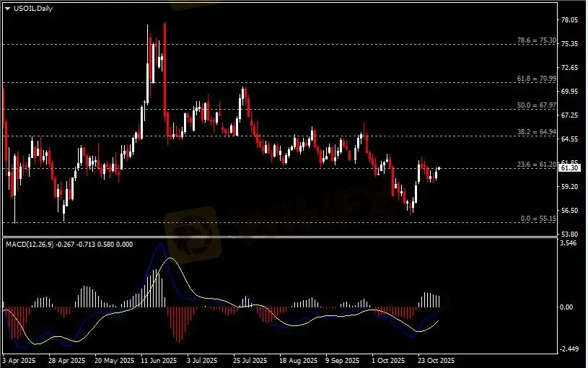Click the 0.00 MACD scale value
This screenshot has height=368, width=588.
(x=566, y=307)
